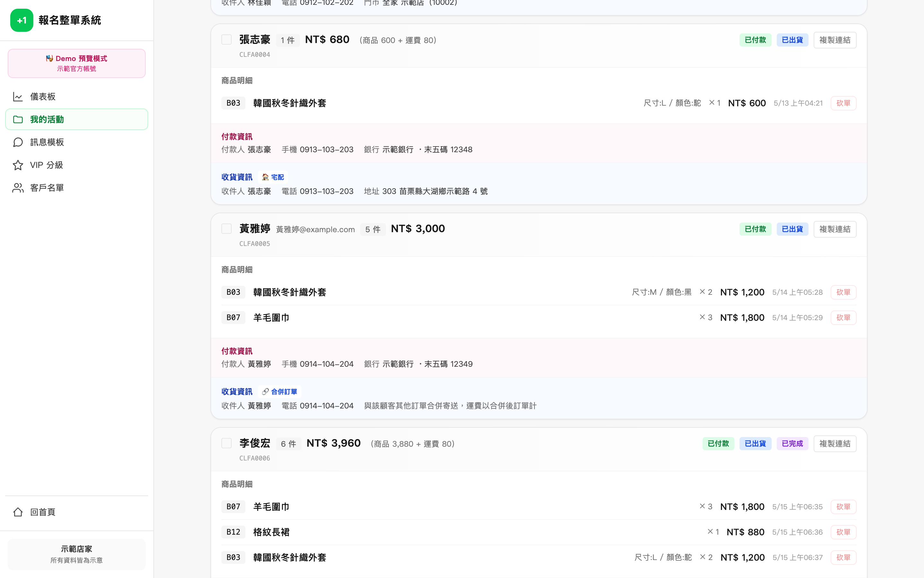Click 砍單 for 張志豪's B03 item
Screen dimensions: 924x578
click(843, 103)
